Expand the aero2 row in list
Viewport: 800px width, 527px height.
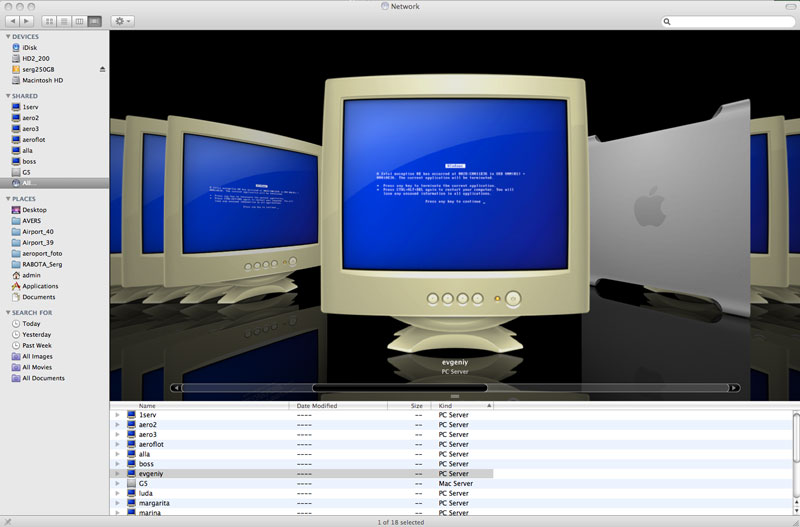click(117, 424)
